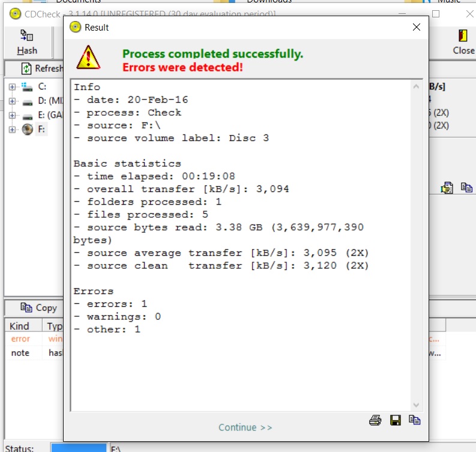Print the result report using printer icon
This screenshot has height=452, width=476.
click(x=375, y=420)
